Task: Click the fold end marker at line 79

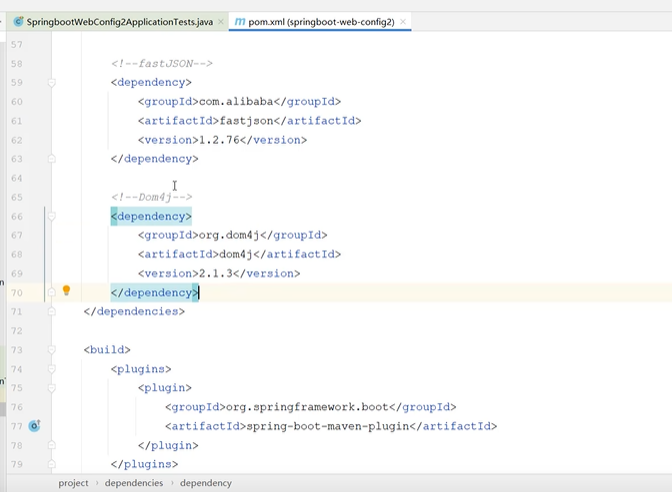Action: (x=51, y=464)
